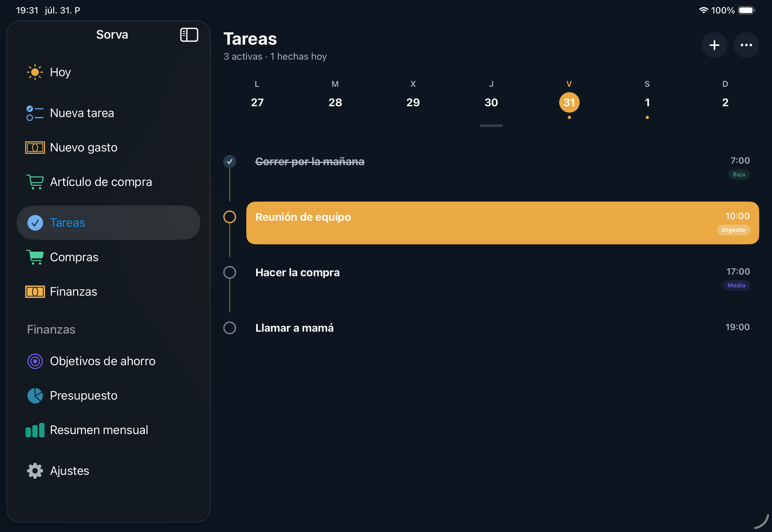Select highlighted Friday 31
This screenshot has width=772, height=532.
click(x=569, y=102)
